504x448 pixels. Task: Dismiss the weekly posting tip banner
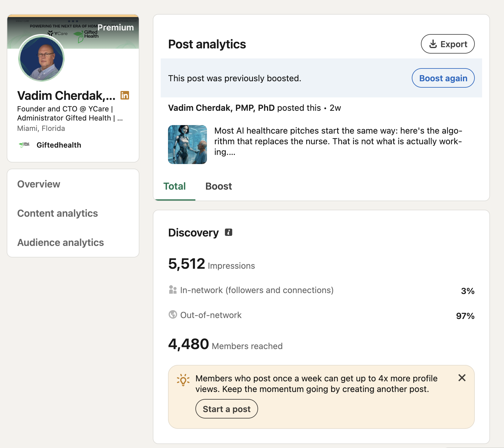(x=462, y=378)
